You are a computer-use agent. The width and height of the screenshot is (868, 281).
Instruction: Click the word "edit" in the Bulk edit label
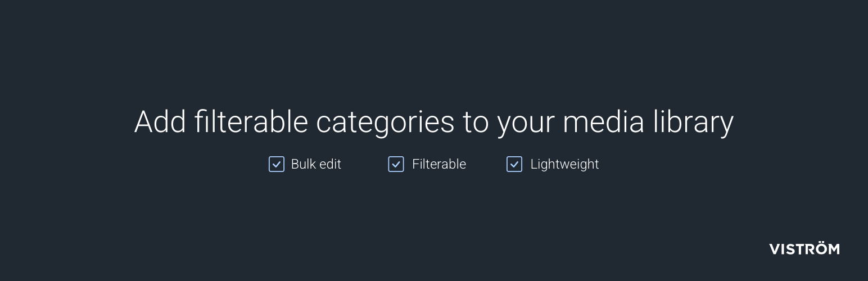coord(329,164)
